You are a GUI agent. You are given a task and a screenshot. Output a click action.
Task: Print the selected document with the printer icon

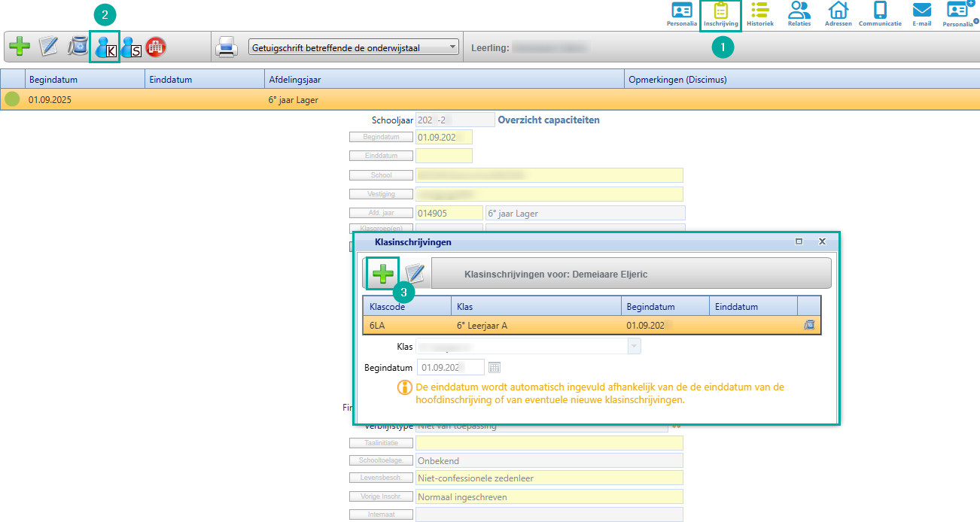[227, 47]
